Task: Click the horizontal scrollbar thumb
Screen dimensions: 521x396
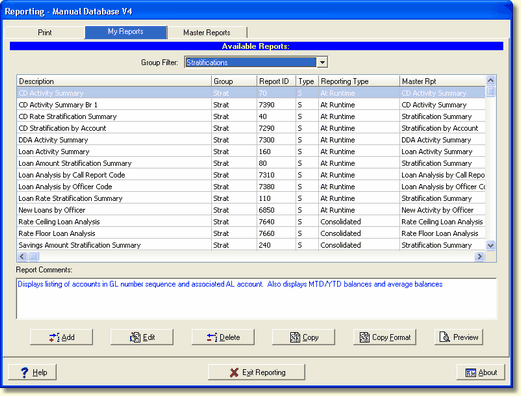Action: (34, 256)
